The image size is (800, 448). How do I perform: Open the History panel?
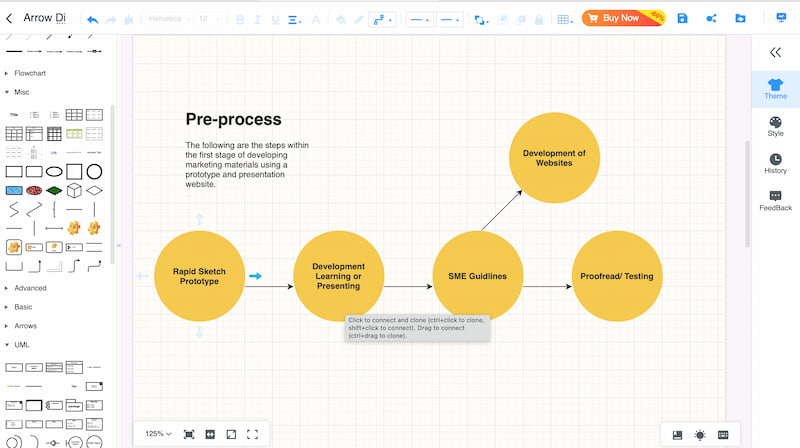pyautogui.click(x=775, y=163)
